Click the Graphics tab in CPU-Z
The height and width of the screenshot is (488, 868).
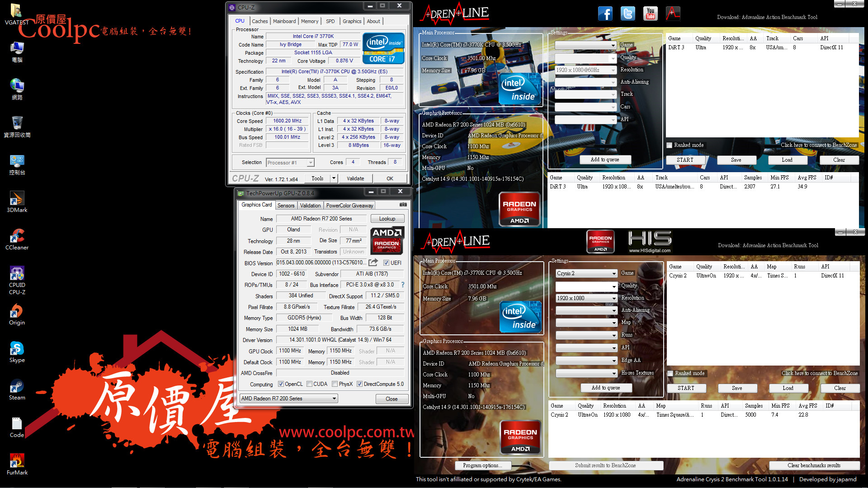click(x=352, y=21)
